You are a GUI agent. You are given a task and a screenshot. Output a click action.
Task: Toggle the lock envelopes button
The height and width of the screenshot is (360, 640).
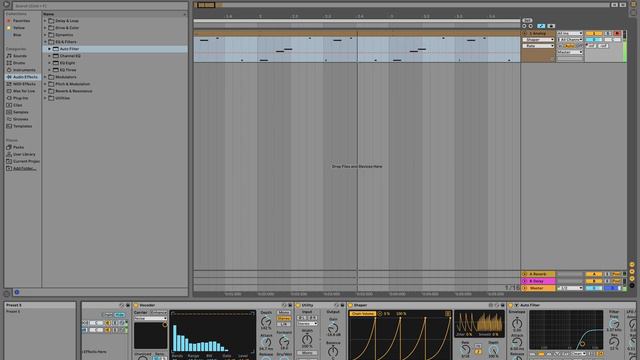click(551, 26)
